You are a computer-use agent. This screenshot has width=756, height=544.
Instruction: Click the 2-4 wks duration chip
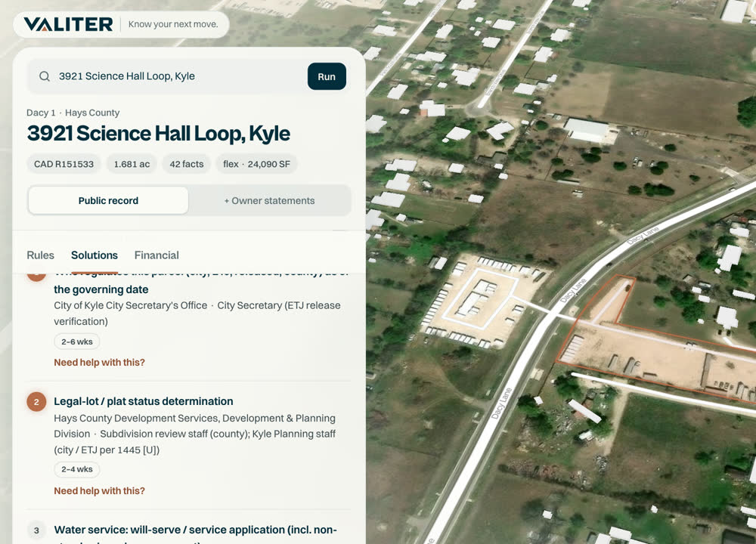pyautogui.click(x=76, y=469)
